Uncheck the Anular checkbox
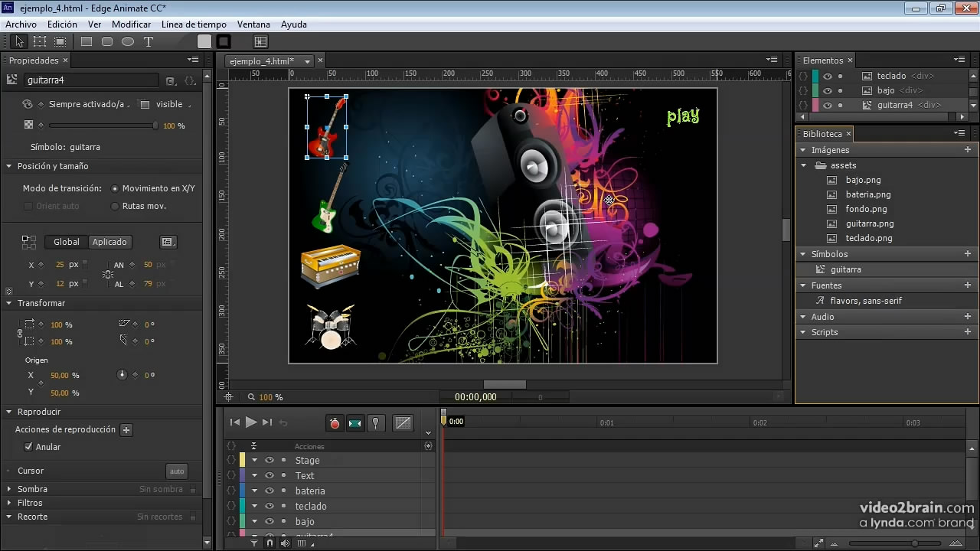The image size is (980, 551). click(x=28, y=447)
